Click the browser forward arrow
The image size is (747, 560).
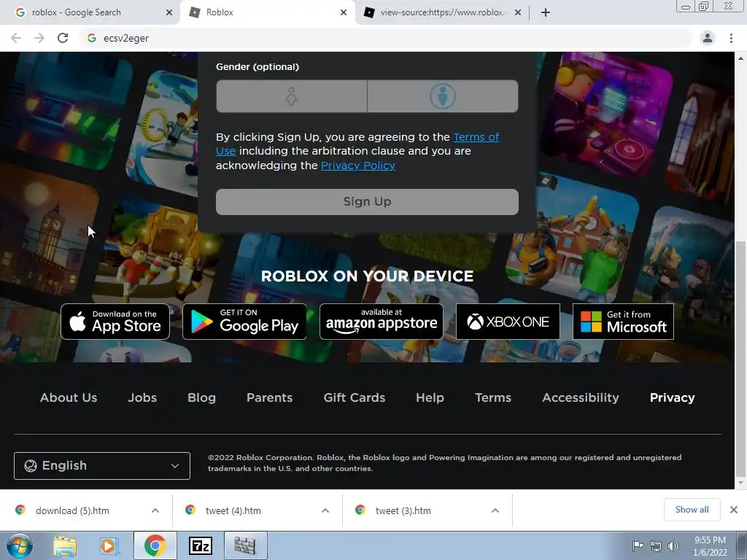[x=39, y=38]
